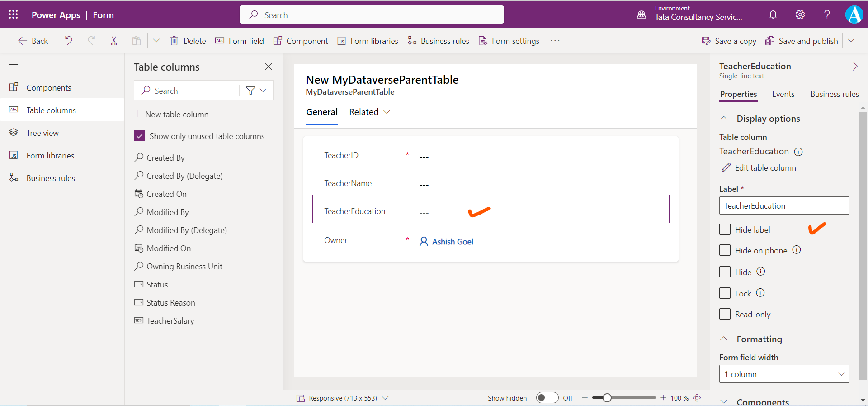The height and width of the screenshot is (406, 868).
Task: Open the Related tab on the form
Action: [369, 112]
